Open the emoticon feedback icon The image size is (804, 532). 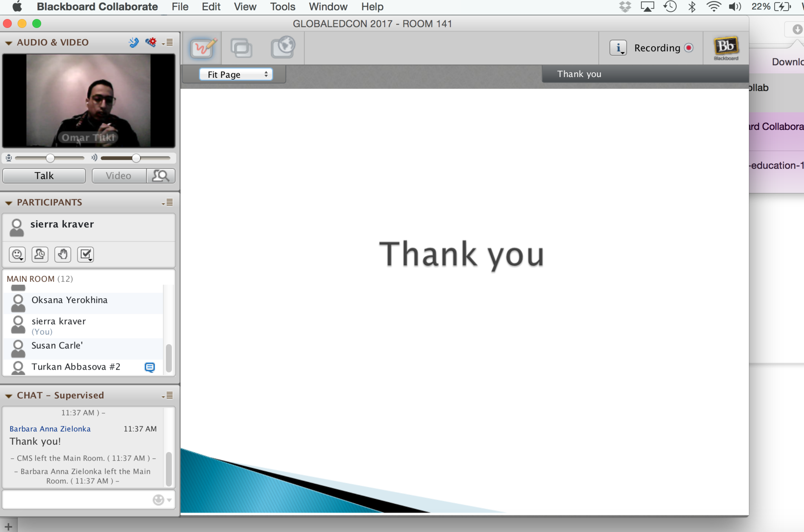pos(17,255)
